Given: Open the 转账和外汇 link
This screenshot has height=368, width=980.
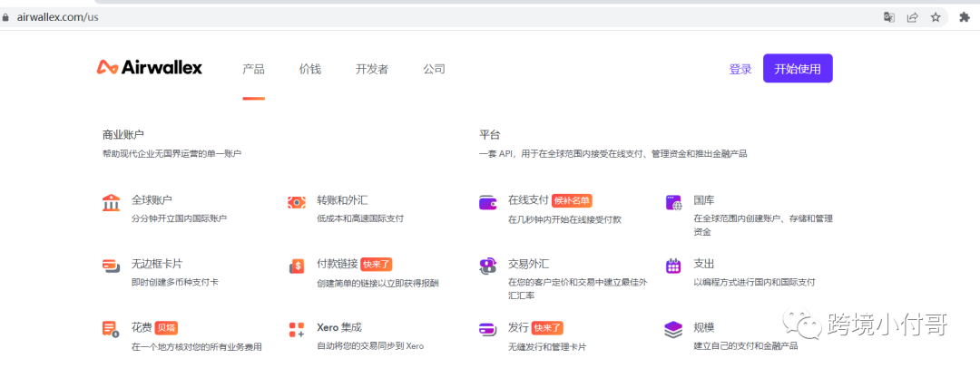Looking at the screenshot, I should (342, 200).
